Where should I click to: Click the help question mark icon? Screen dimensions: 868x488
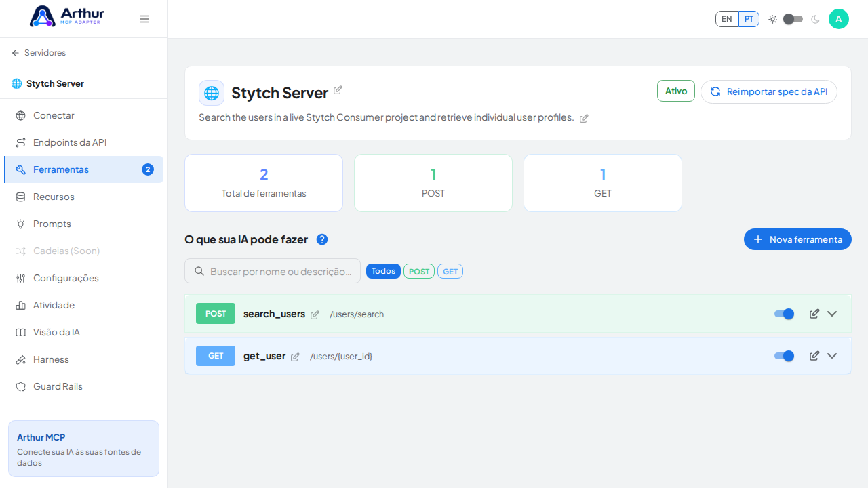(x=322, y=239)
